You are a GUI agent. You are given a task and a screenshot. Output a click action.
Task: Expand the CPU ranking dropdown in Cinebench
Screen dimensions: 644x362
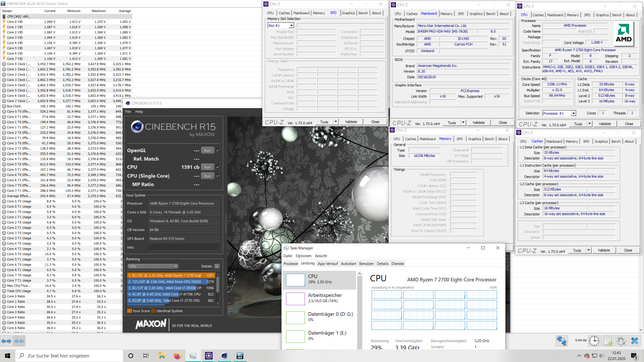point(176,266)
